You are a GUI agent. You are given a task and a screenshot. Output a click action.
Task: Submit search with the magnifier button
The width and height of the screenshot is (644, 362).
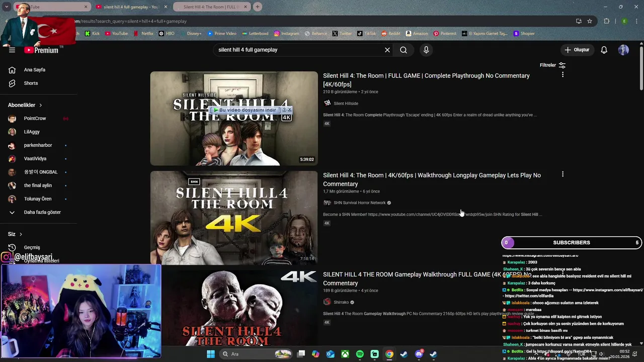(404, 50)
